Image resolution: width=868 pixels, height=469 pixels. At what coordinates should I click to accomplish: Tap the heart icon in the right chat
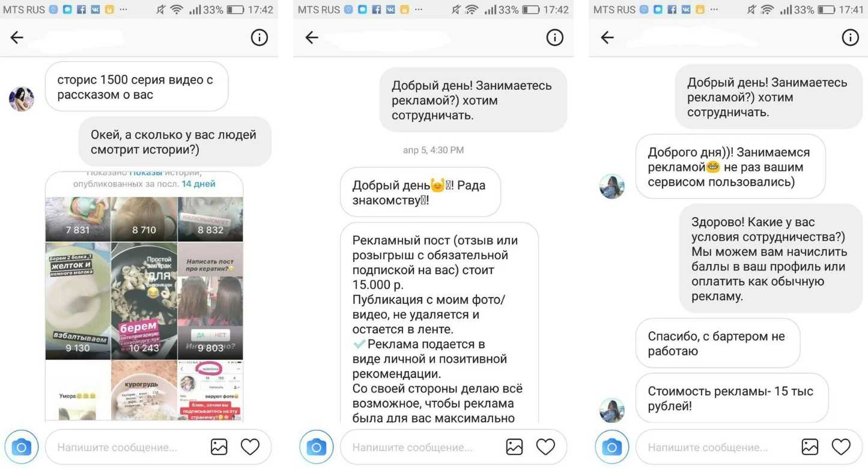point(841,447)
